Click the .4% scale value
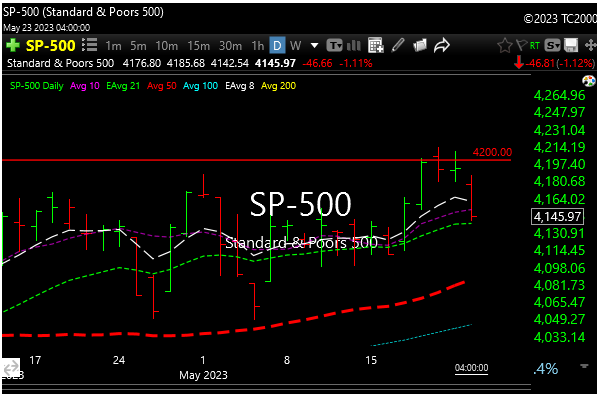 546,368
